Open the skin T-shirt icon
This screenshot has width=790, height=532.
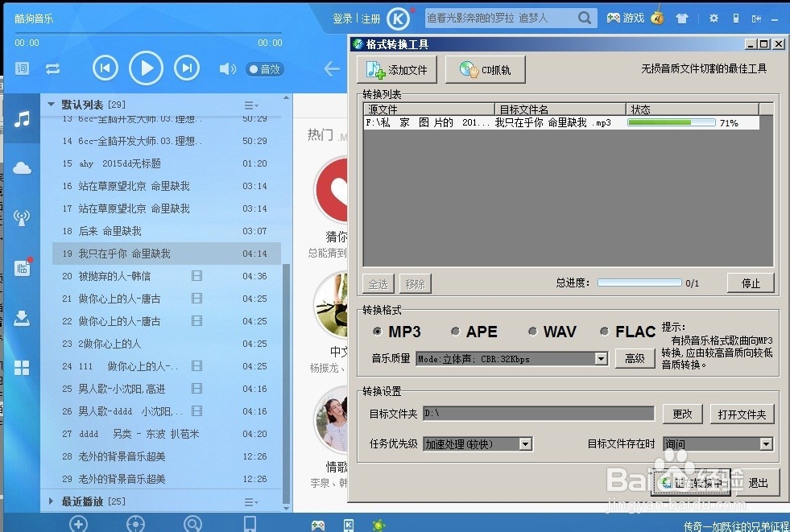point(681,19)
